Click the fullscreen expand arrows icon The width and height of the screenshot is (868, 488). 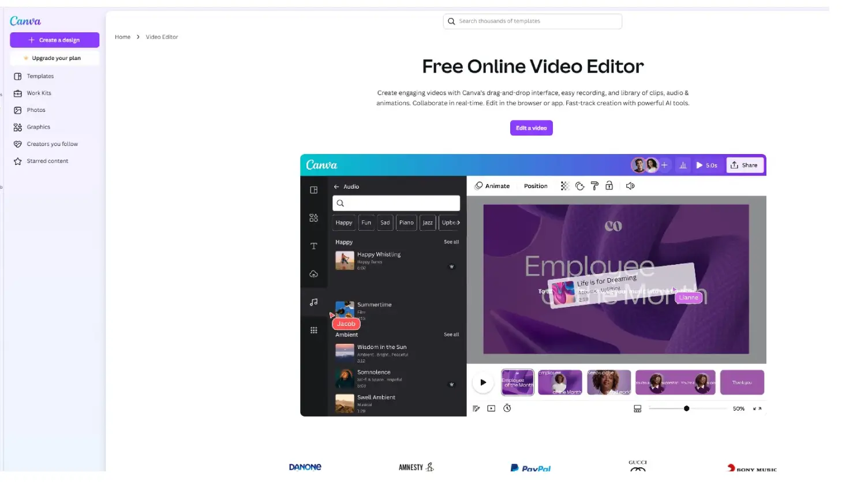click(757, 408)
